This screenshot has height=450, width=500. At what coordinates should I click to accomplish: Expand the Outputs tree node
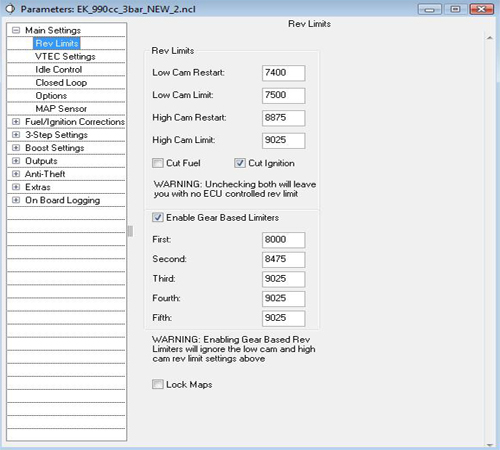[x=16, y=161]
